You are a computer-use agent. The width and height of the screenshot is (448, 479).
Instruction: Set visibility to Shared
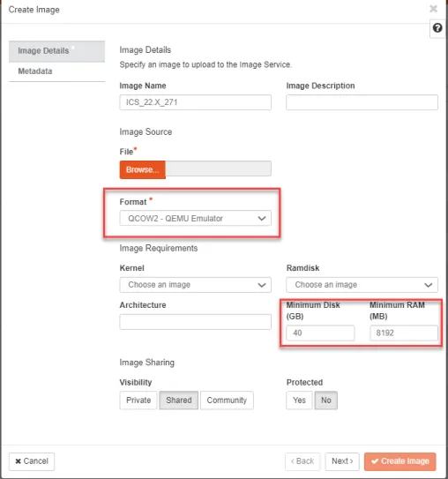[179, 400]
